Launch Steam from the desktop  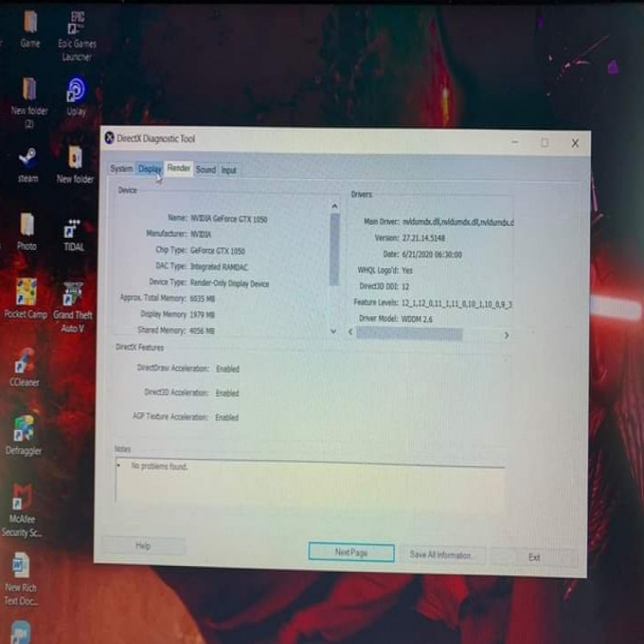[27, 158]
